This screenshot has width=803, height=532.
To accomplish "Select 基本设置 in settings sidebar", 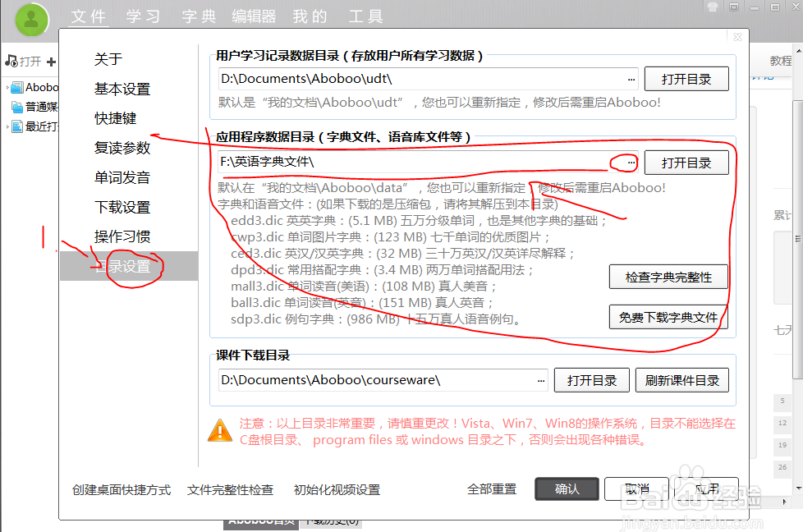I will pyautogui.click(x=122, y=89).
